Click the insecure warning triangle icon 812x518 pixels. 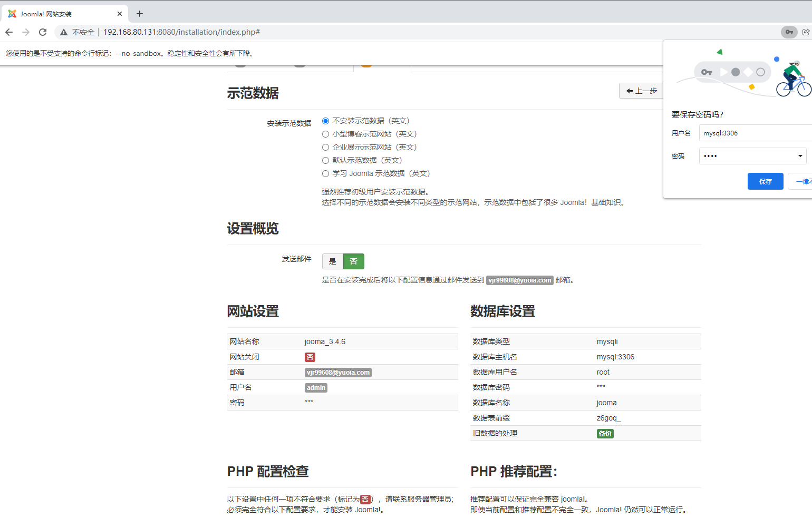coord(64,32)
